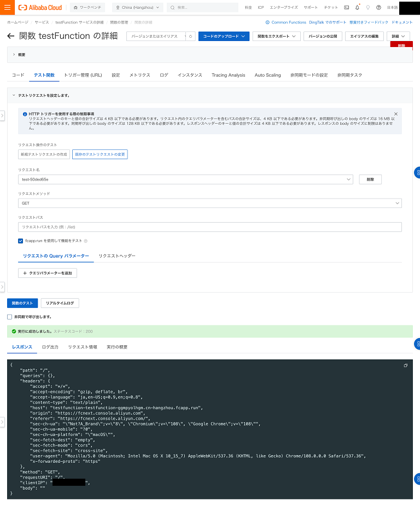This screenshot has height=523, width=420.
Task: Click the help question mark icon
Action: 378,8
